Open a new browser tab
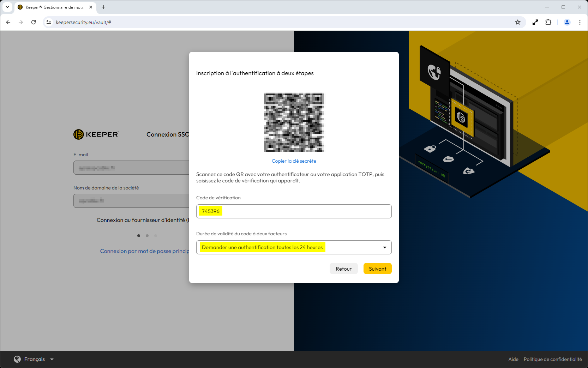588x368 pixels. click(x=103, y=7)
